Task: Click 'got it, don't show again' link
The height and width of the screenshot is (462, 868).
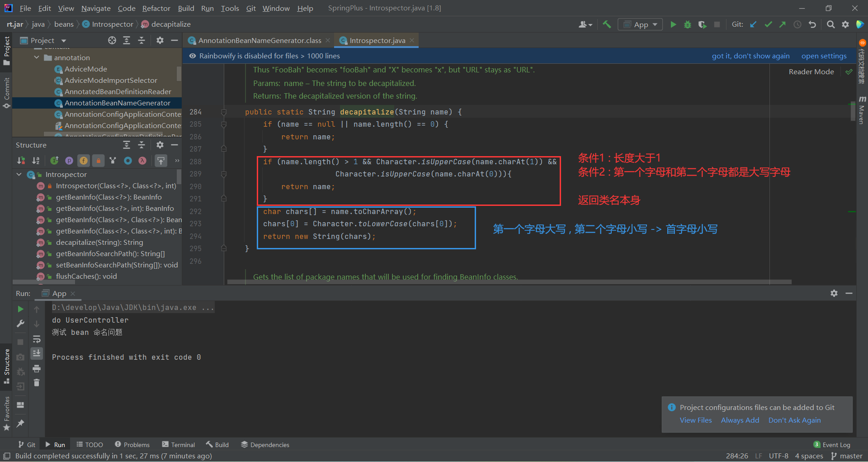Action: point(750,56)
